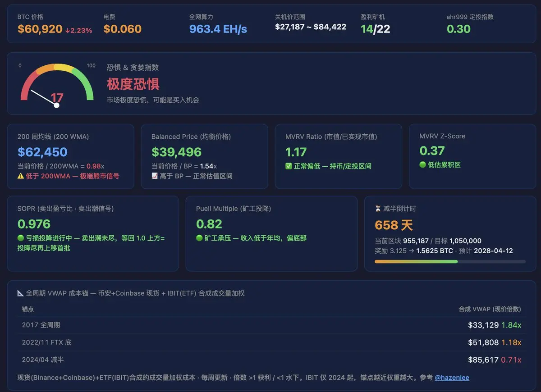Click the network hashrate 963.4 EH/s
The width and height of the screenshot is (541, 392).
[218, 29]
